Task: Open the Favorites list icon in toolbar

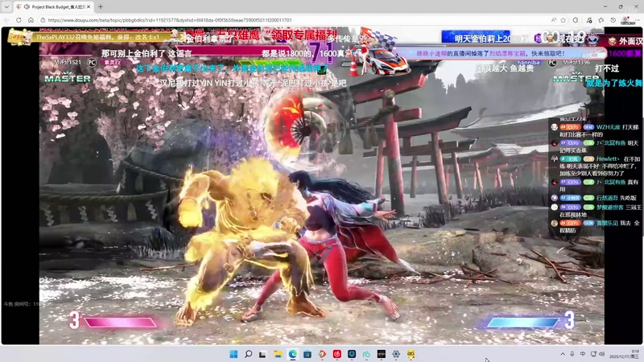Action: [601, 19]
